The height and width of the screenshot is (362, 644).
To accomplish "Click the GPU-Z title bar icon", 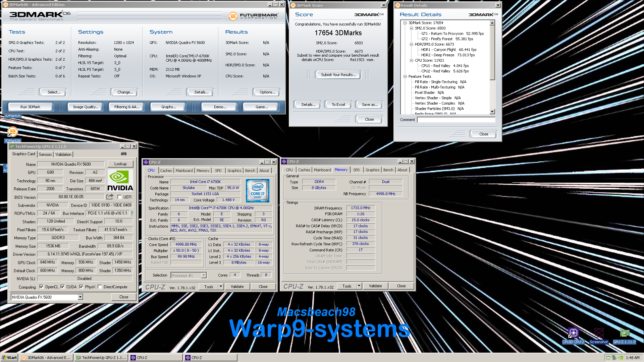I will pos(12,146).
